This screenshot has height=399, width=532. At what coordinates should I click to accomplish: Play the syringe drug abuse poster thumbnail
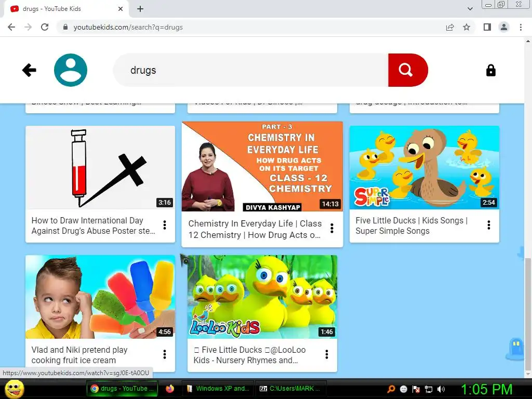(100, 168)
